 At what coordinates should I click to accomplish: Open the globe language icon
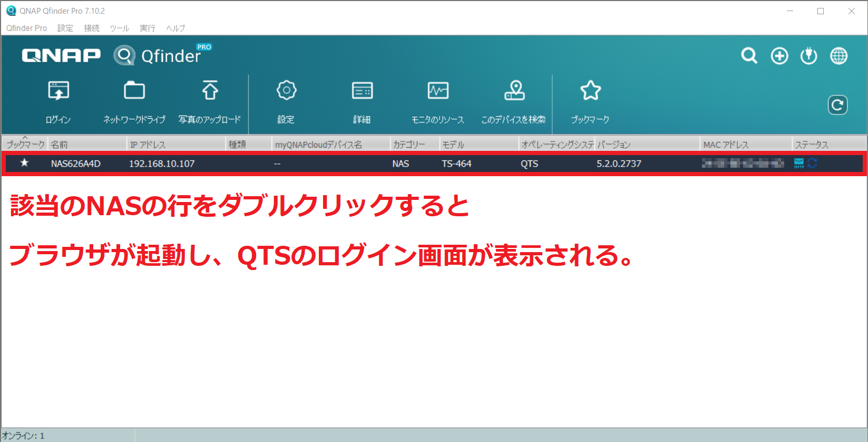pyautogui.click(x=839, y=55)
